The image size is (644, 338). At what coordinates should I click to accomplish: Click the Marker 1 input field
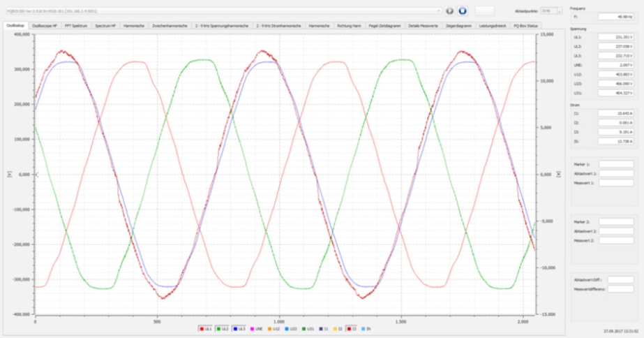coord(615,164)
